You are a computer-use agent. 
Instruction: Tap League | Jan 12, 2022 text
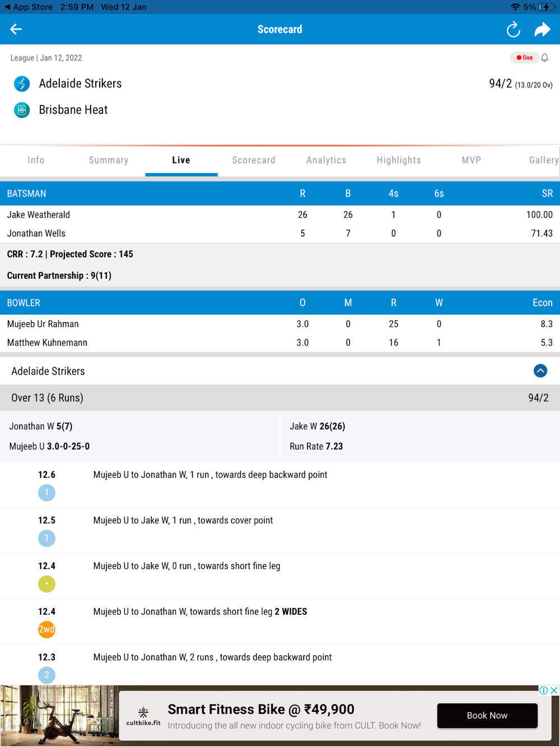click(x=46, y=58)
